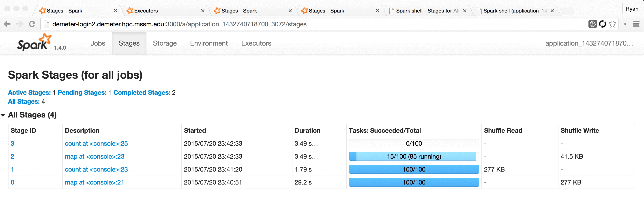
Task: Collapse the All Stages (4) section
Action: click(x=3, y=115)
